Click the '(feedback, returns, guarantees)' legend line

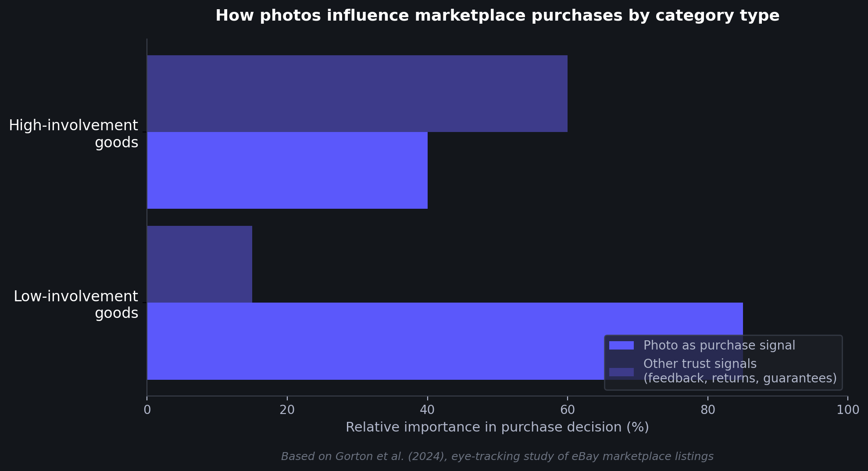pos(740,378)
